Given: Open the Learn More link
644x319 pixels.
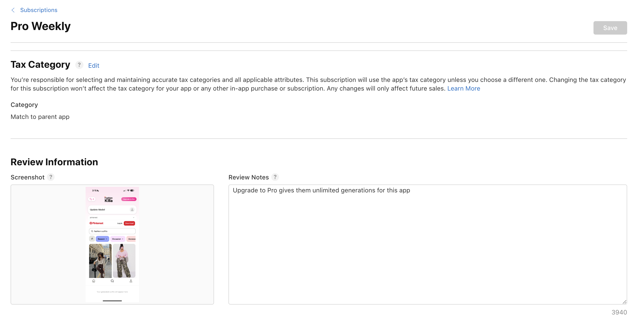Looking at the screenshot, I should [x=464, y=88].
